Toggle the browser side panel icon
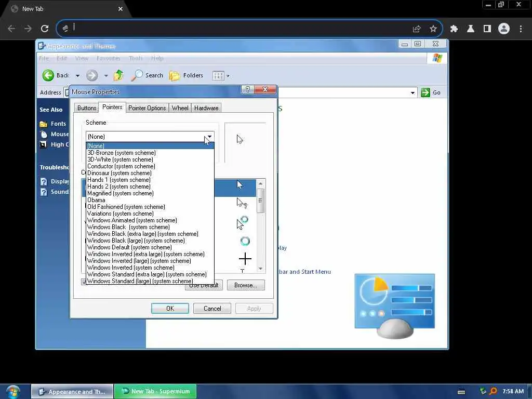 (x=487, y=29)
